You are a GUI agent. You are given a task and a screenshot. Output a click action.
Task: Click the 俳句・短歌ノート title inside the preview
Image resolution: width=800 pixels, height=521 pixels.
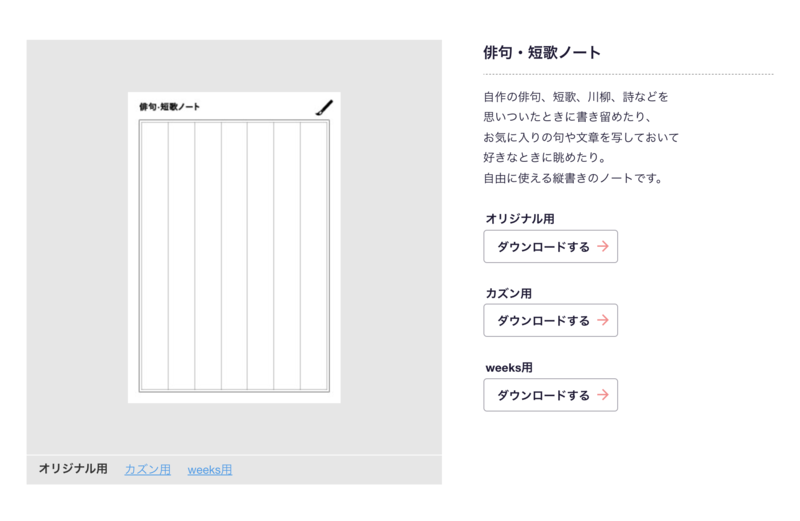click(x=169, y=107)
